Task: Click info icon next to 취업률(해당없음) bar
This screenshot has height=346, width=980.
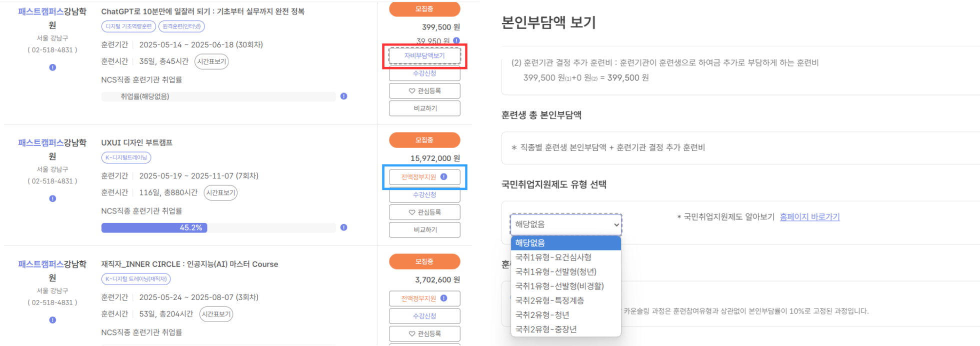Action: 343,96
